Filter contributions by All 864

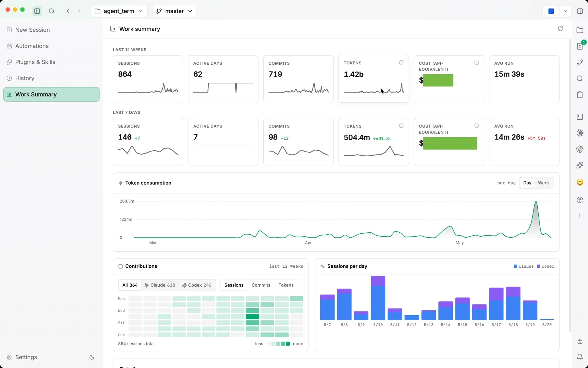tap(130, 285)
